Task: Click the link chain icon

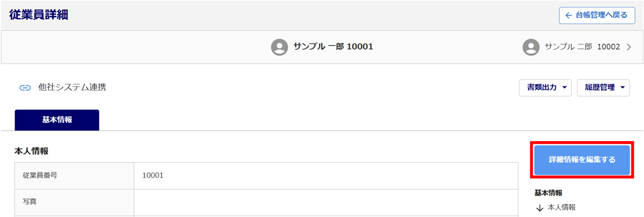Action: point(25,88)
